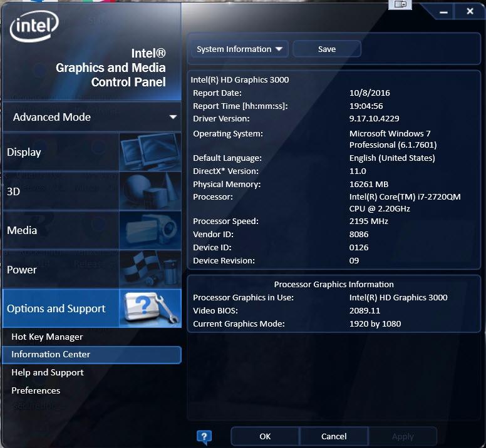Click the Options and Support wrench icon

(x=150, y=308)
